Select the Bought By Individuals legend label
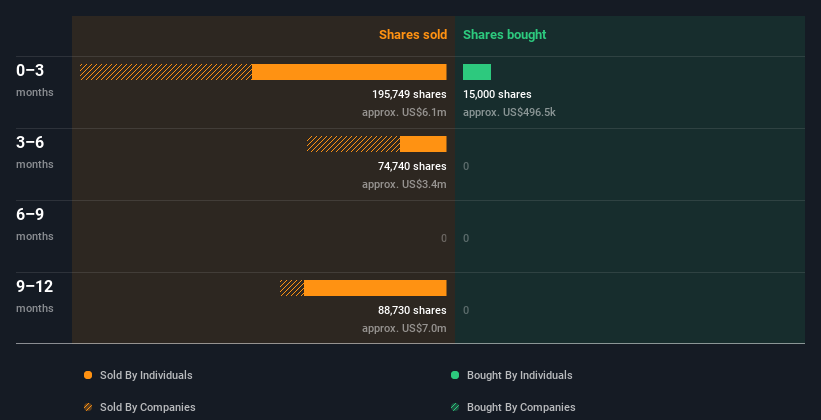Image resolution: width=821 pixels, height=420 pixels. point(519,375)
